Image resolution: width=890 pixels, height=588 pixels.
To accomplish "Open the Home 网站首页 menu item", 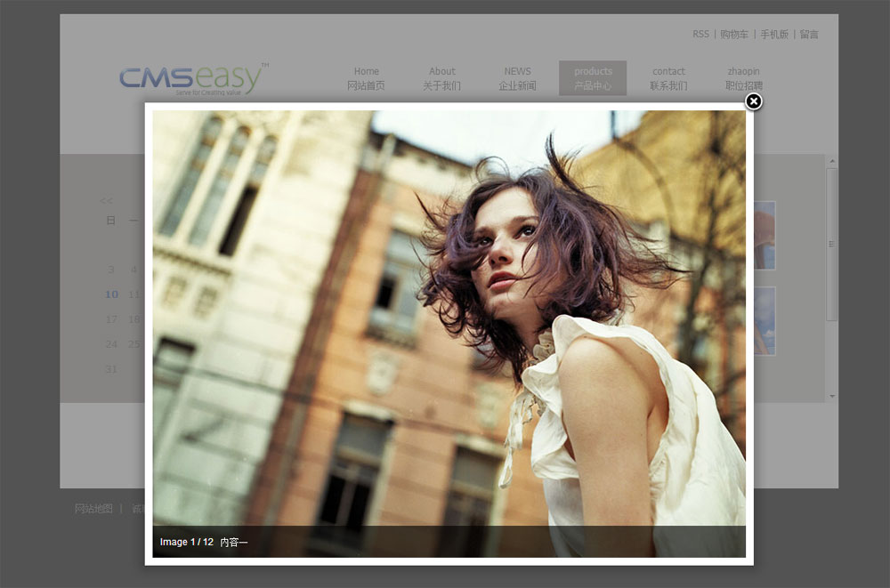I will click(366, 78).
